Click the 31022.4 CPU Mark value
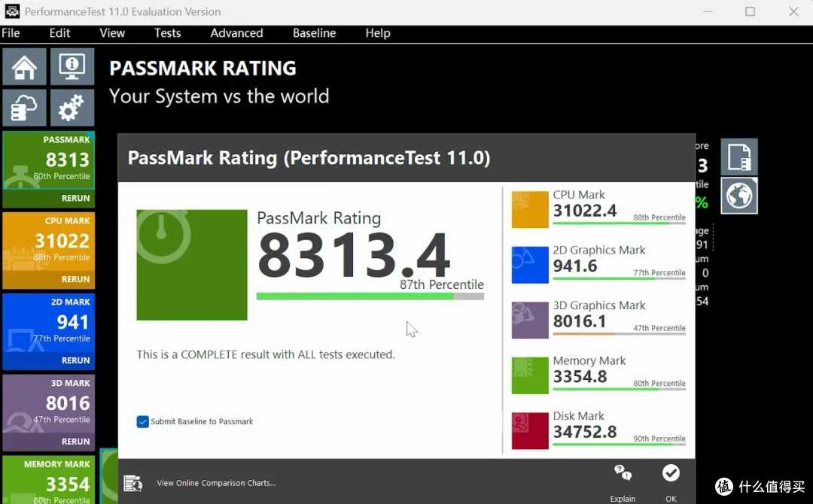 [x=585, y=211]
